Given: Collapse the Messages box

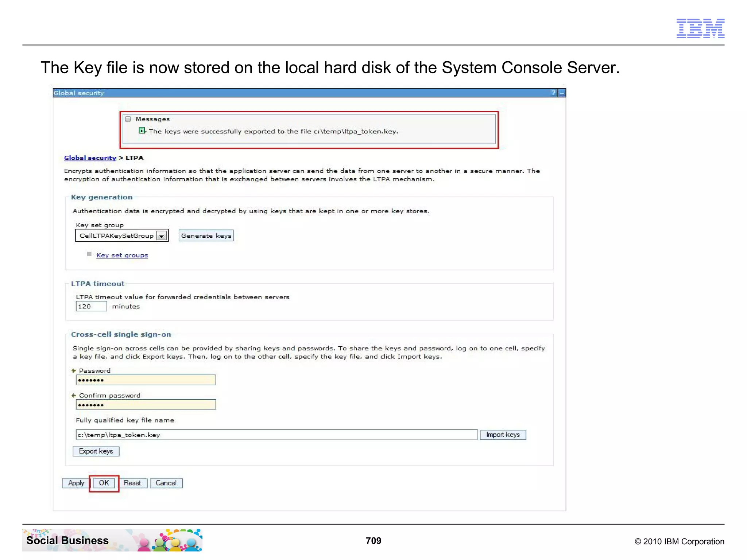Looking at the screenshot, I should (128, 119).
